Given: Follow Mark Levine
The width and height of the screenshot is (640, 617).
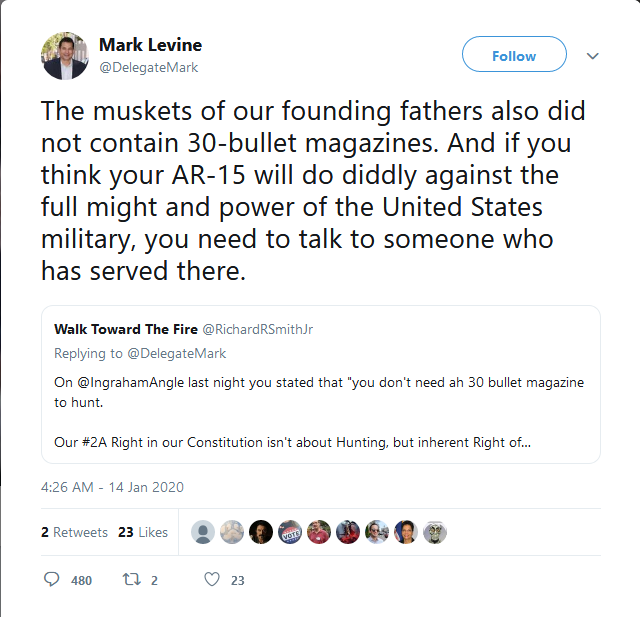Looking at the screenshot, I should coord(514,56).
